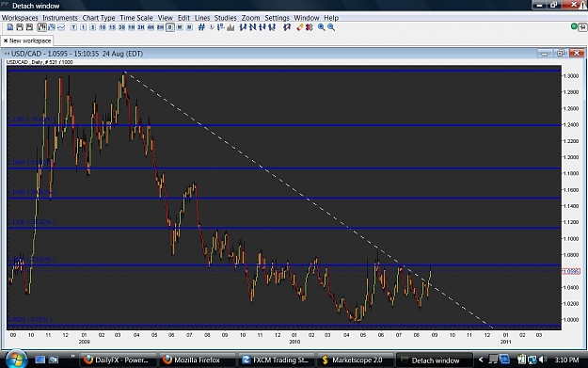Open the Time Scale menu
Screen dimensions: 588x368
(136, 18)
